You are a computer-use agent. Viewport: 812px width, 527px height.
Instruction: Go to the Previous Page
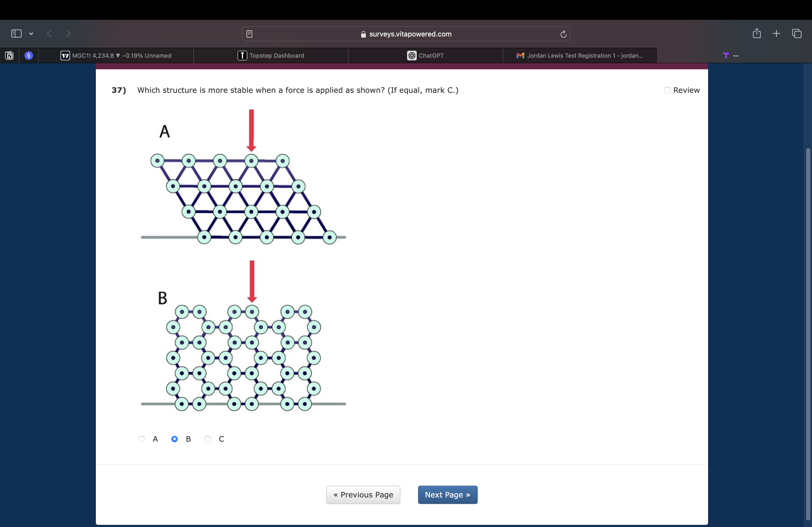(x=363, y=495)
